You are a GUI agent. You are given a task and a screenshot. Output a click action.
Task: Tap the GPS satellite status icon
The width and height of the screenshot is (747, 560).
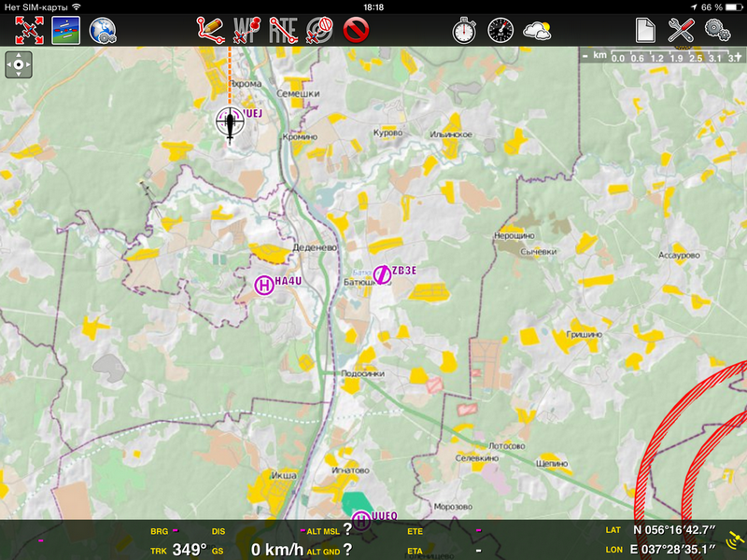point(735,540)
